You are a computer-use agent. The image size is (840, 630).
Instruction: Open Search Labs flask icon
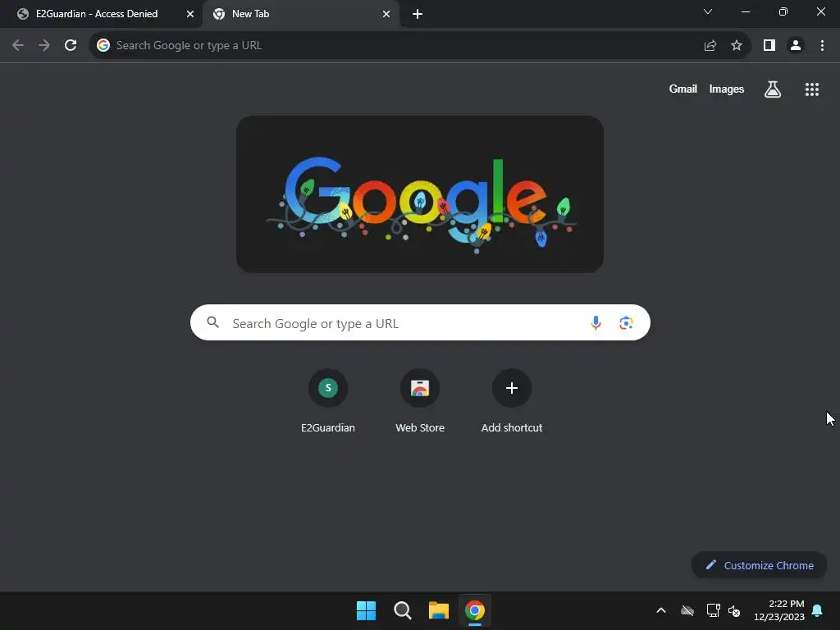773,89
